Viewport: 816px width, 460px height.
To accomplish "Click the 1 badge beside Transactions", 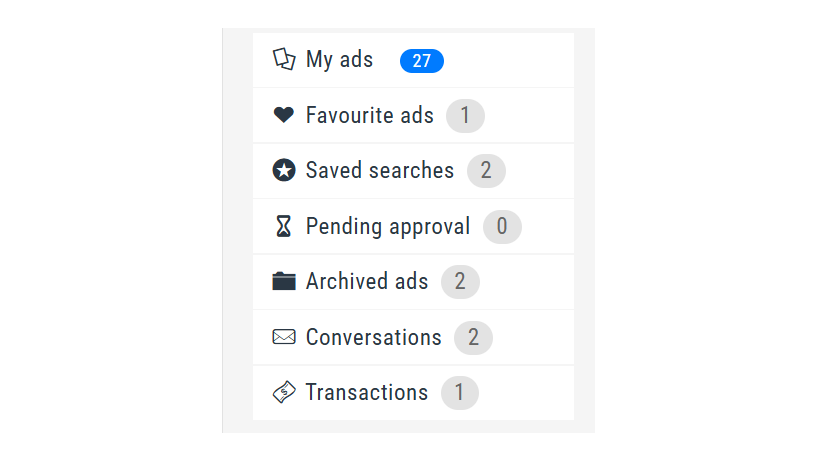I will click(460, 393).
